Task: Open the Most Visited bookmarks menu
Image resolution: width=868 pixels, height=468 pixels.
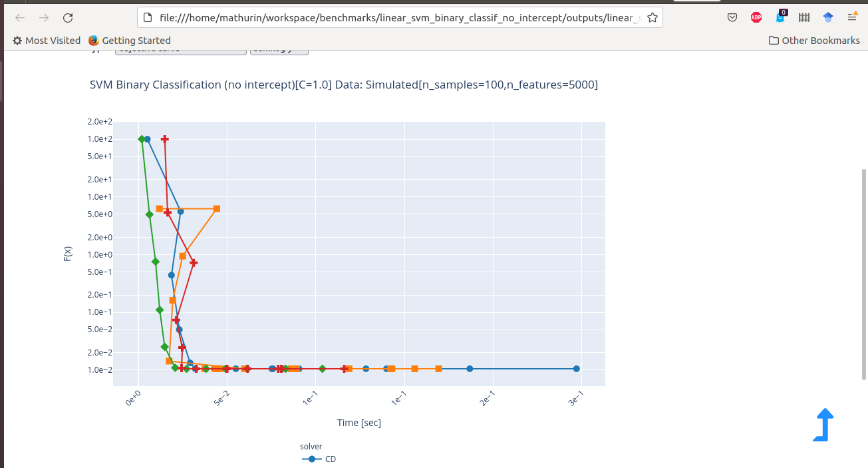Action: 46,40
